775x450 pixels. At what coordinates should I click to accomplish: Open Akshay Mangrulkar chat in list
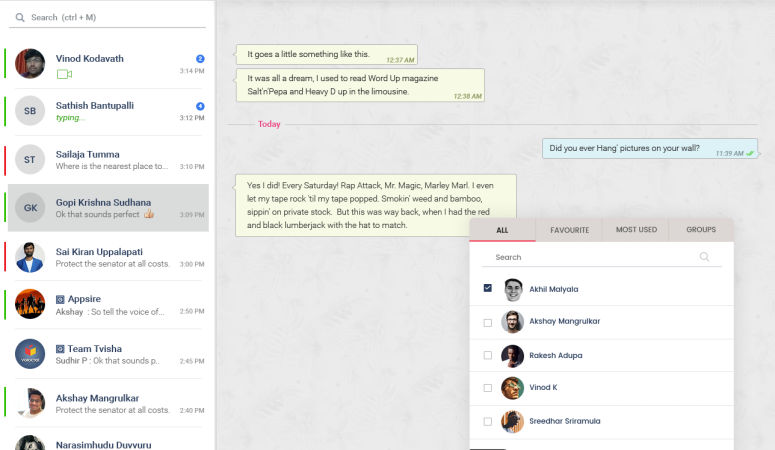click(108, 404)
